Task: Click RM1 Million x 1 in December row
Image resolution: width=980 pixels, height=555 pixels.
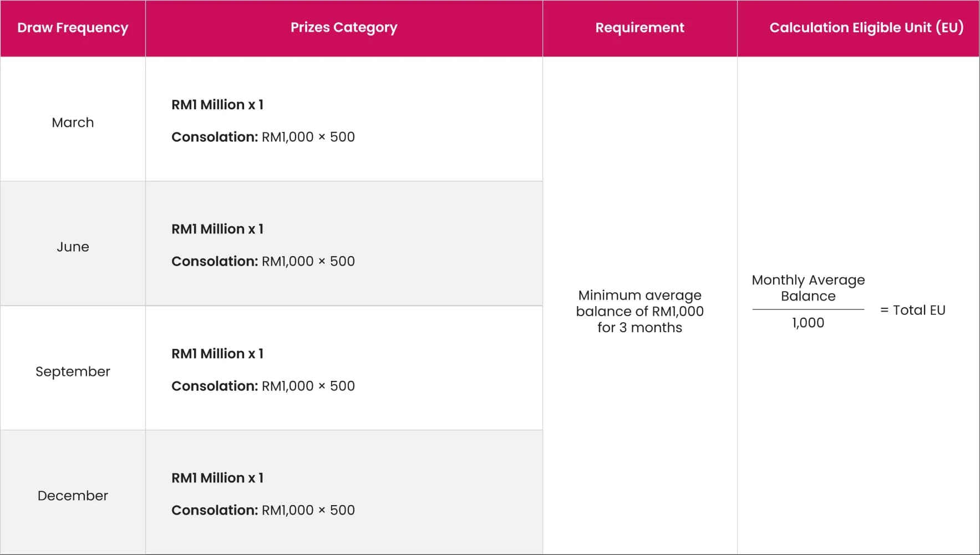Action: [x=217, y=478]
